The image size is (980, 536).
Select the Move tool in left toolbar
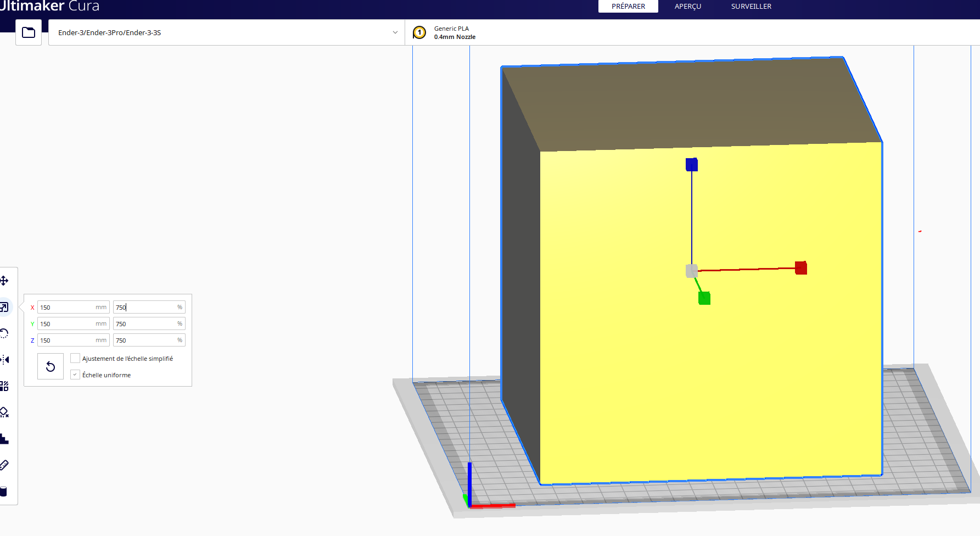pos(4,281)
